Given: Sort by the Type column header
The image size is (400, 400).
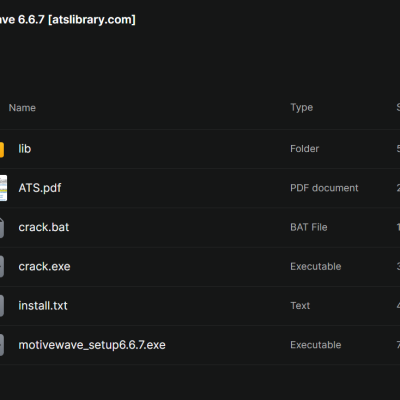Looking at the screenshot, I should click(x=301, y=107).
